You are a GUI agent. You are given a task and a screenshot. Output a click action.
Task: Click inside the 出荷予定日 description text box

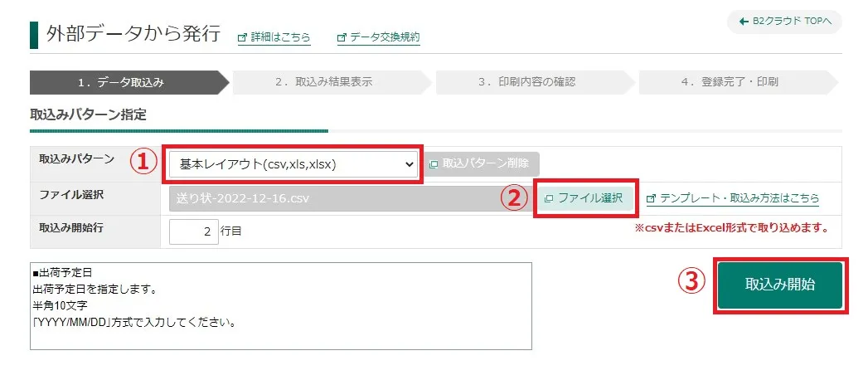tap(280, 306)
